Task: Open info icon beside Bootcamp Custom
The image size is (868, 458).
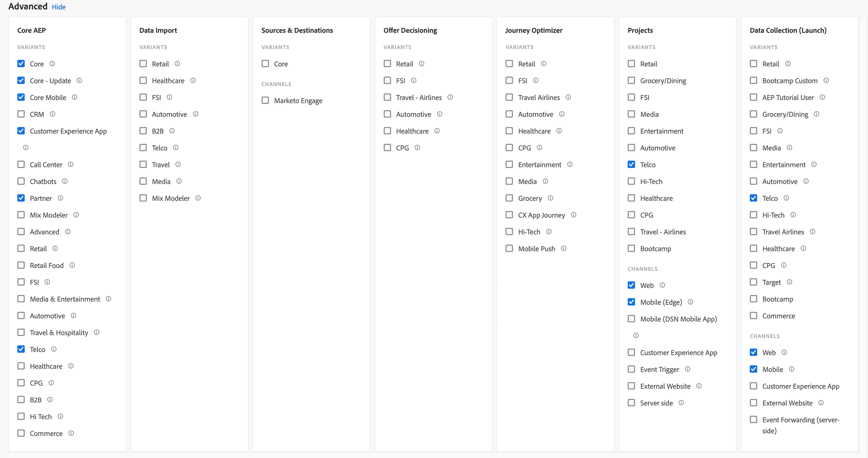Action: pos(826,81)
